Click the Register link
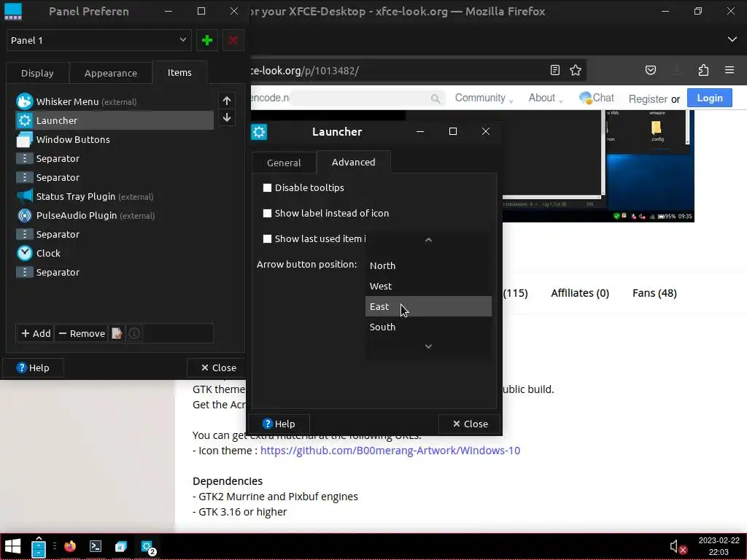 [648, 99]
